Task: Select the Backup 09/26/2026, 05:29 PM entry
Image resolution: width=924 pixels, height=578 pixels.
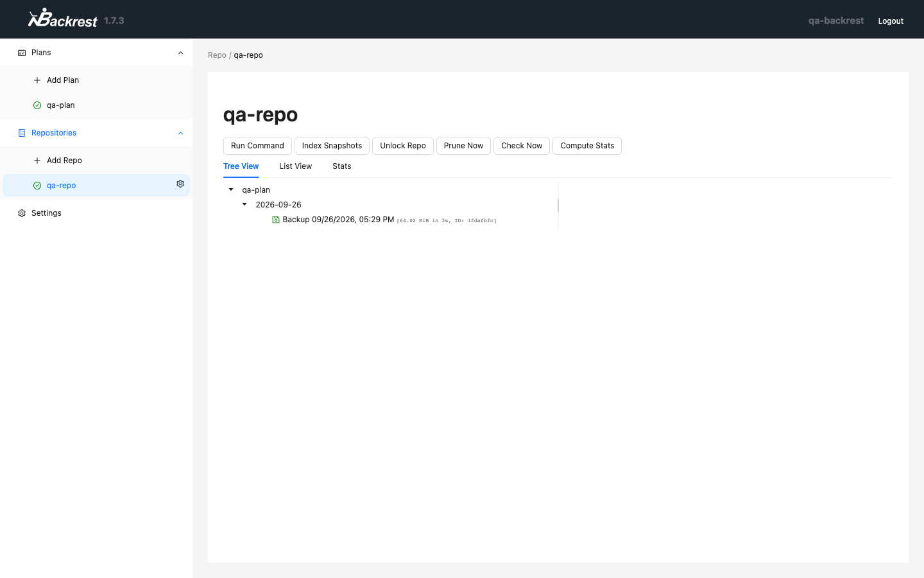Action: [x=338, y=220]
